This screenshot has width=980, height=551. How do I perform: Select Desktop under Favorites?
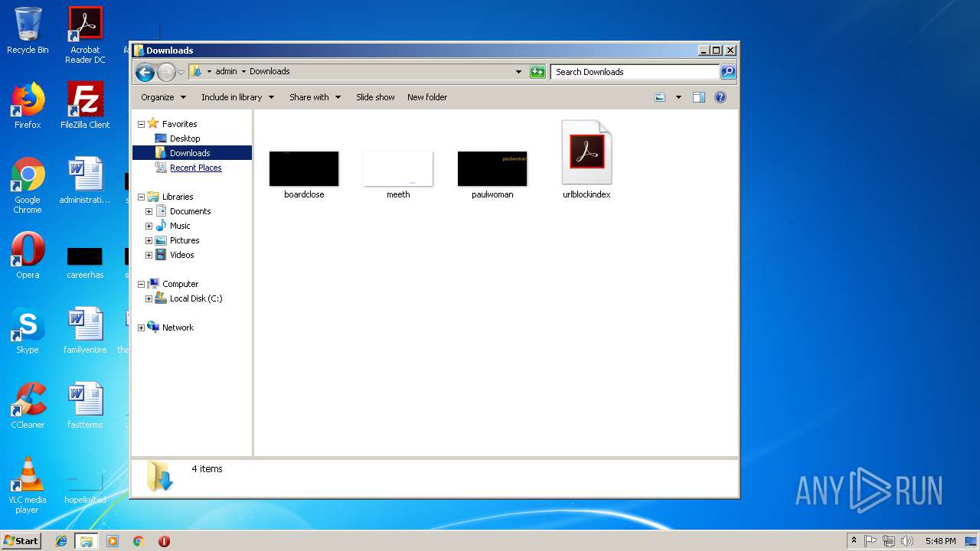point(185,139)
